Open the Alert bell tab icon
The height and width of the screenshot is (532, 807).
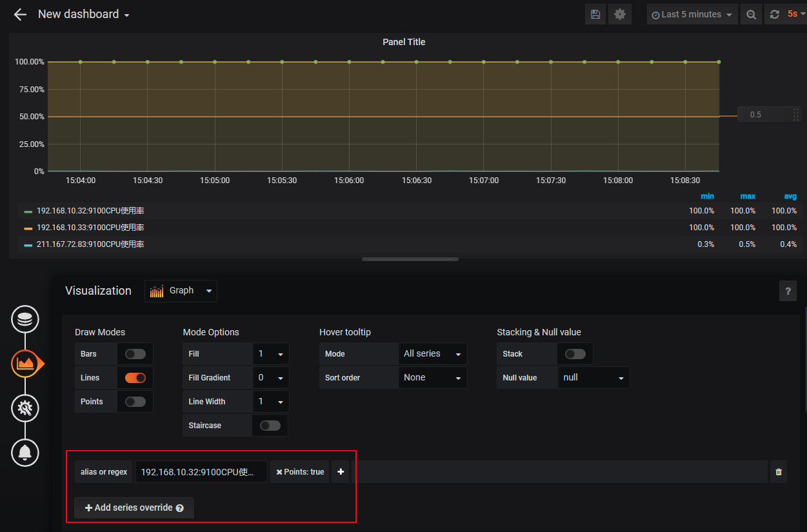pos(25,452)
